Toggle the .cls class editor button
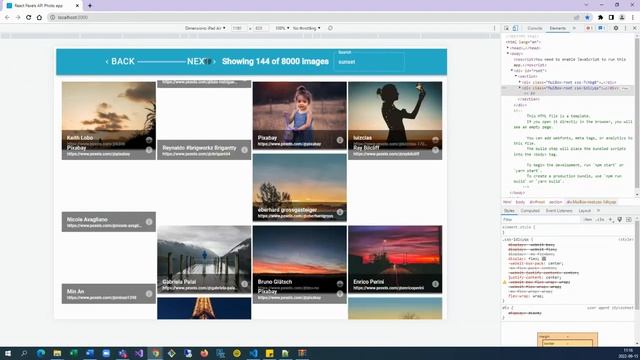 [600, 220]
